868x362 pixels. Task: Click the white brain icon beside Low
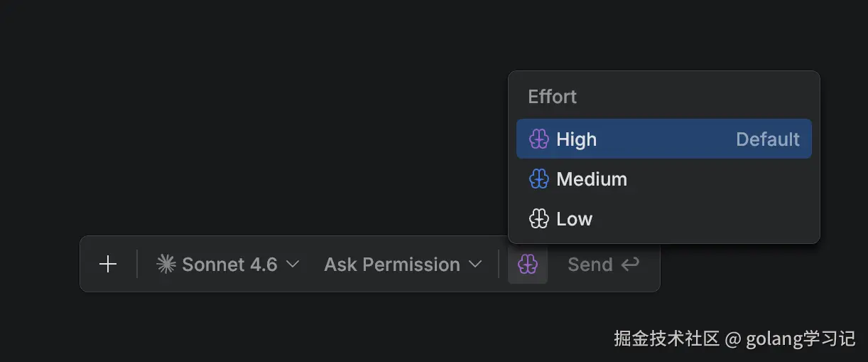coord(539,219)
